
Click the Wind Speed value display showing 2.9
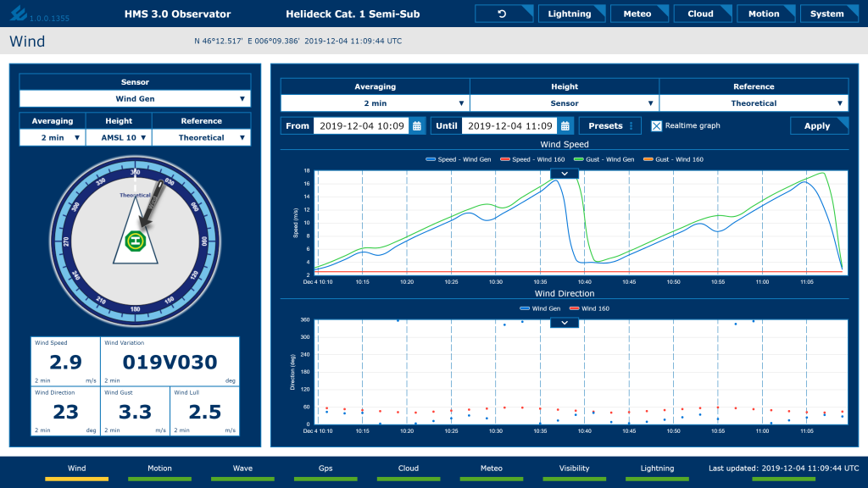click(65, 362)
